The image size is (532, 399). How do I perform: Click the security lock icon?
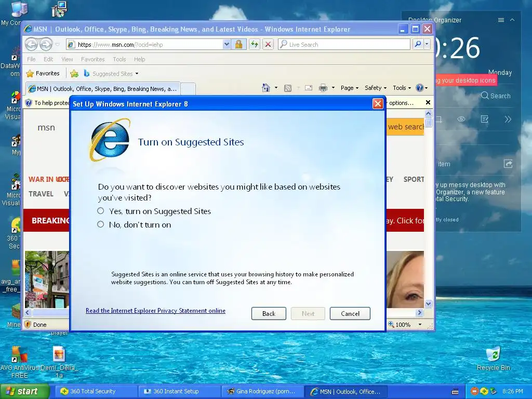(x=238, y=45)
